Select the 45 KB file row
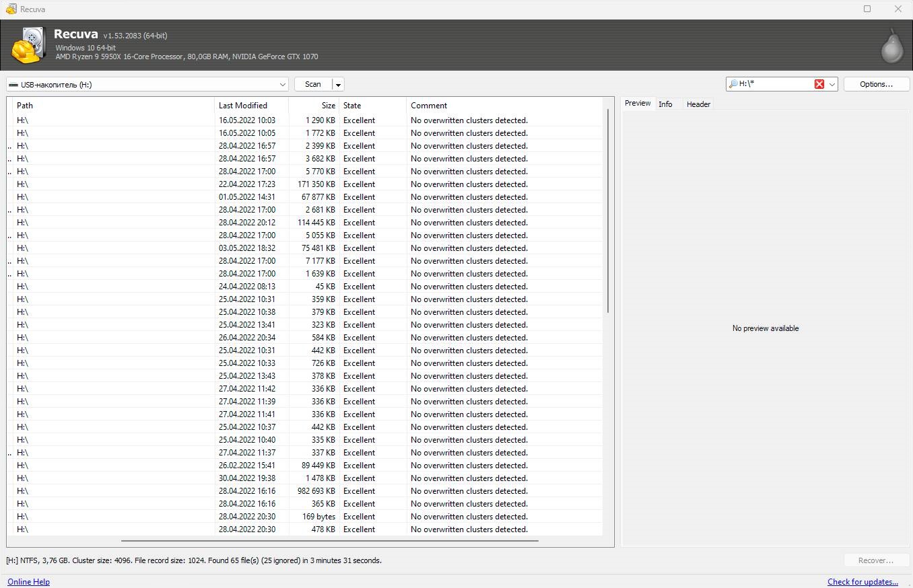The width and height of the screenshot is (913, 588). 305,287
